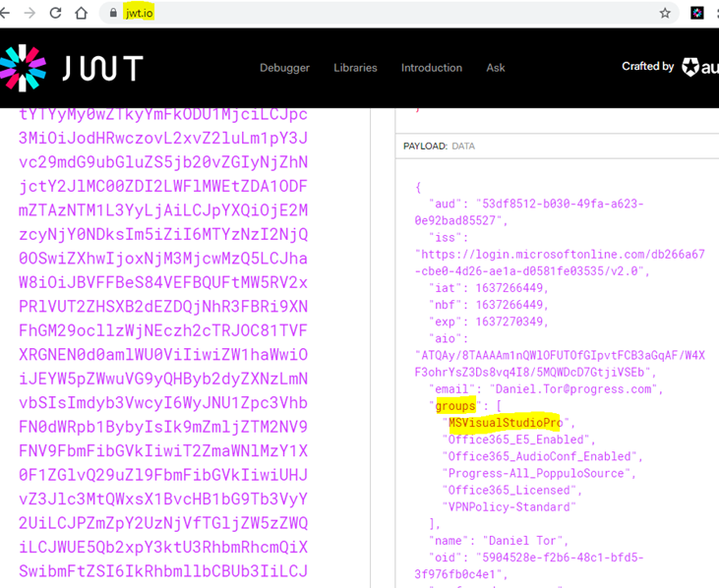
Task: Click the "exp" value 1637270349
Action: 509,322
